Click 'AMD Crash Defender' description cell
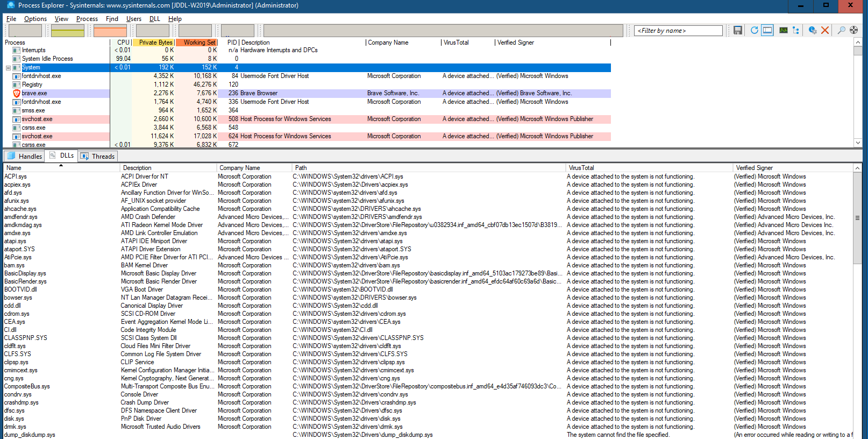The height and width of the screenshot is (439, 868). 148,217
